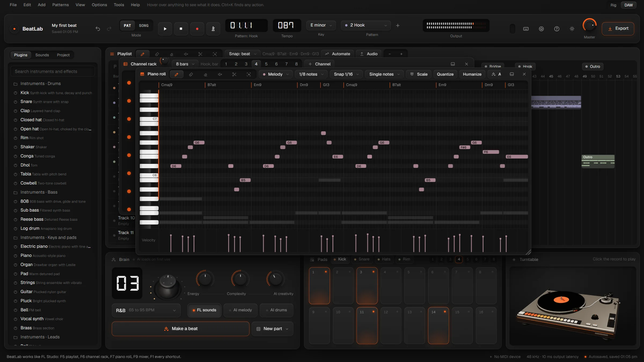Select the mute tool in Piano roll toolbar
The width and height of the screenshot is (644, 362).
point(220,74)
